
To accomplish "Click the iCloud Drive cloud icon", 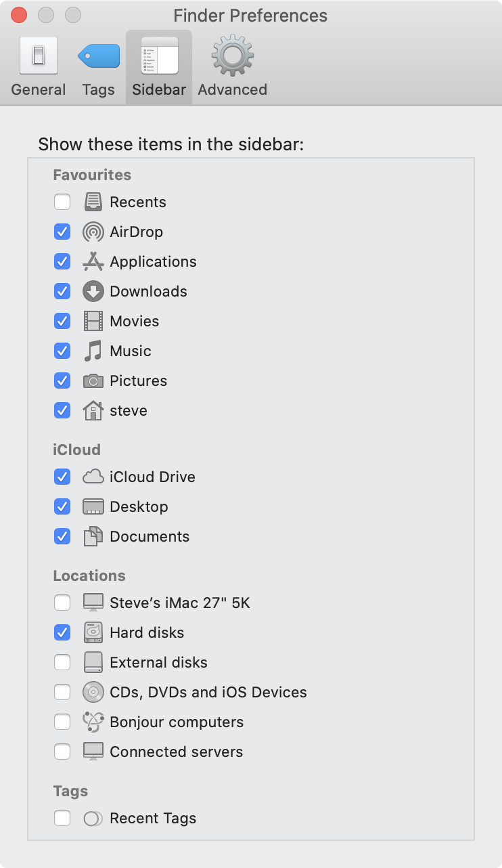I will click(x=93, y=477).
